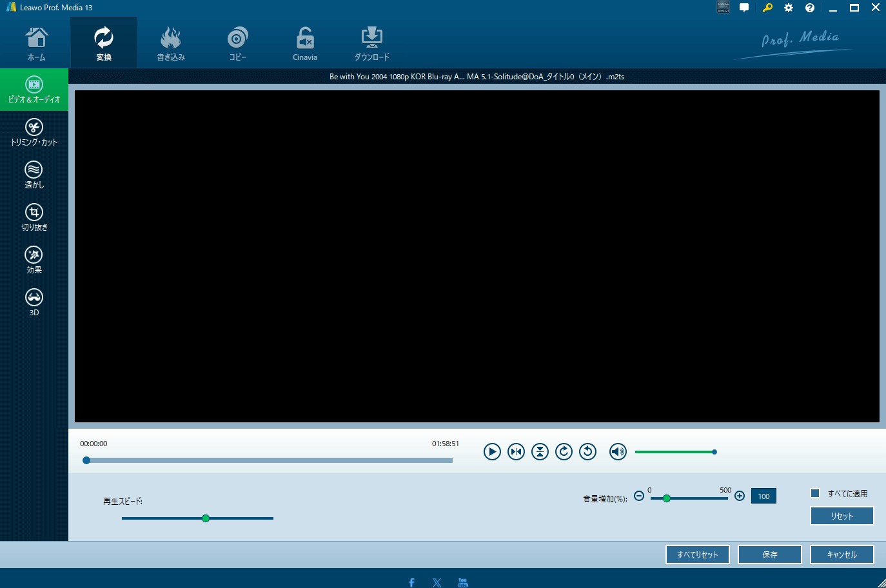Enable the すべてに適用 checkbox
This screenshot has height=588, width=886.
[815, 493]
